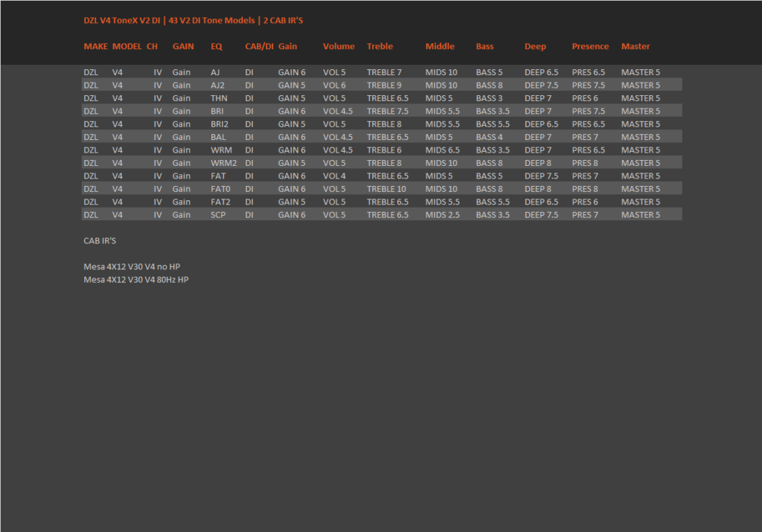
Task: Click the title 'DZL V4 ToneX V2 DI'
Action: 122,20
